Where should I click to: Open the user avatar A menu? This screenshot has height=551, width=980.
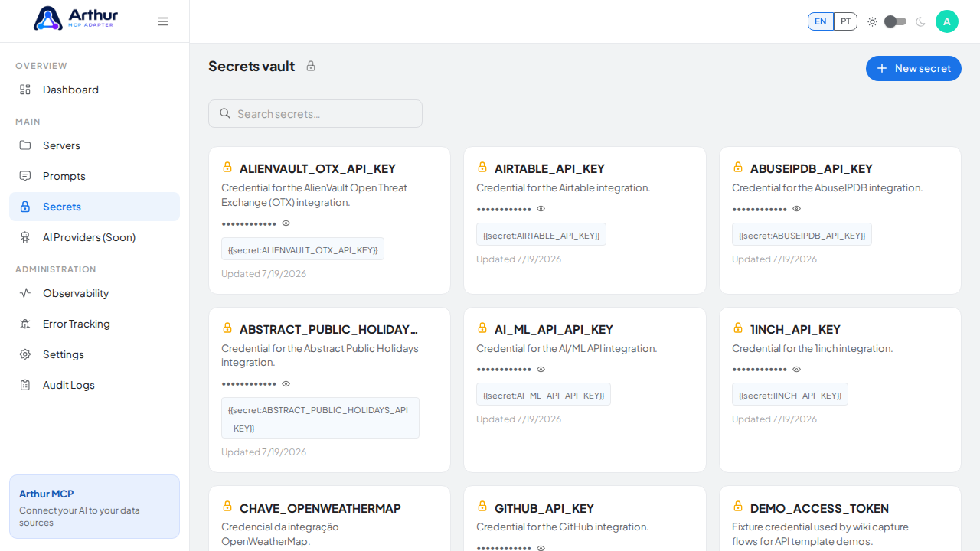[x=947, y=21]
